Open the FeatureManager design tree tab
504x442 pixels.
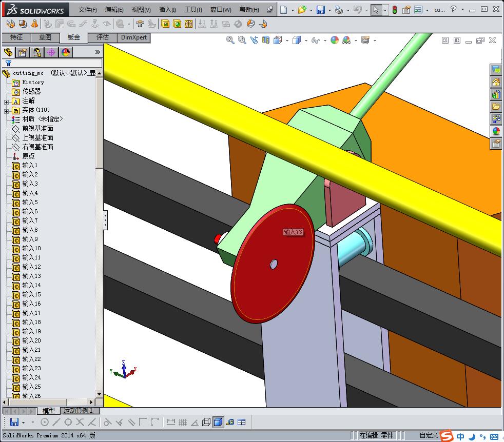tap(8, 52)
